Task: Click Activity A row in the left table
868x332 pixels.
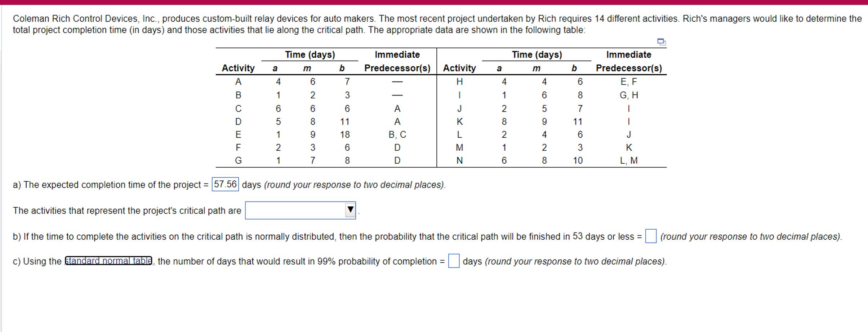Action: coord(238,81)
